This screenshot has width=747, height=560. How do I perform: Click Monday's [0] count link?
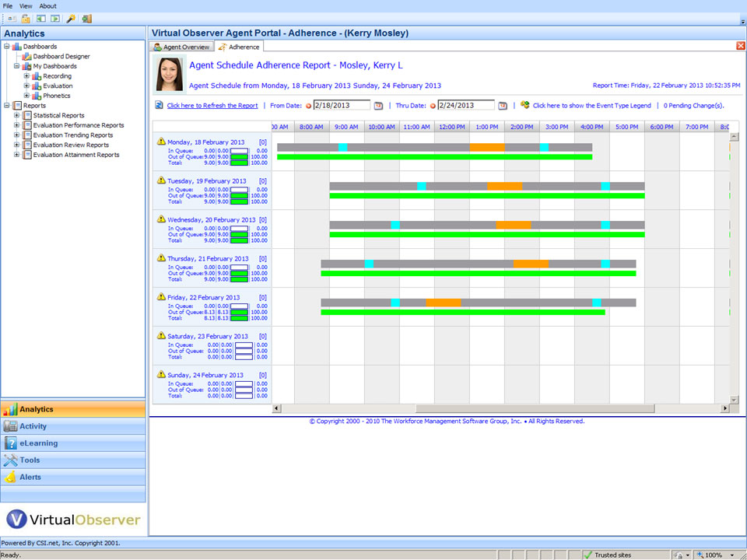point(262,142)
